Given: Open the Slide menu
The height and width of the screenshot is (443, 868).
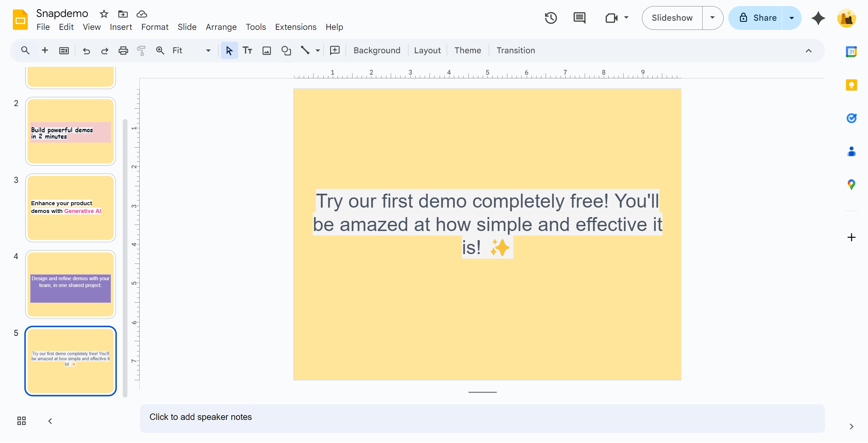Looking at the screenshot, I should click(187, 27).
